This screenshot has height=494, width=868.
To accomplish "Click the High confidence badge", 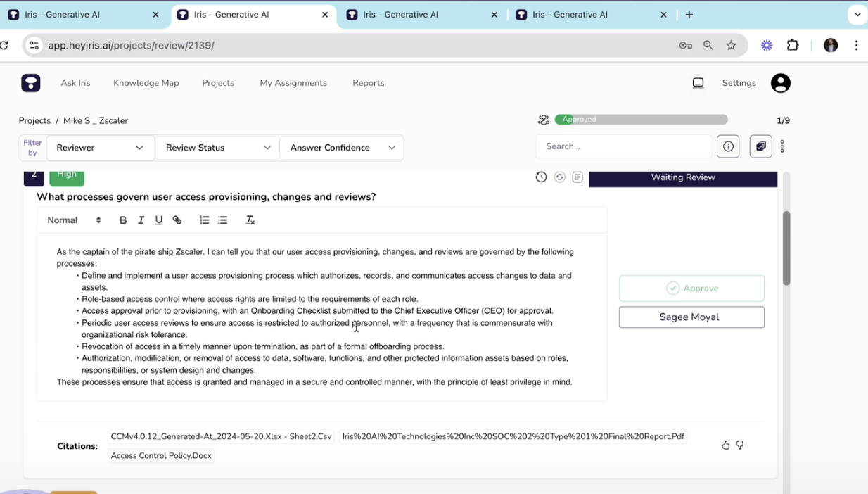I will click(x=67, y=177).
